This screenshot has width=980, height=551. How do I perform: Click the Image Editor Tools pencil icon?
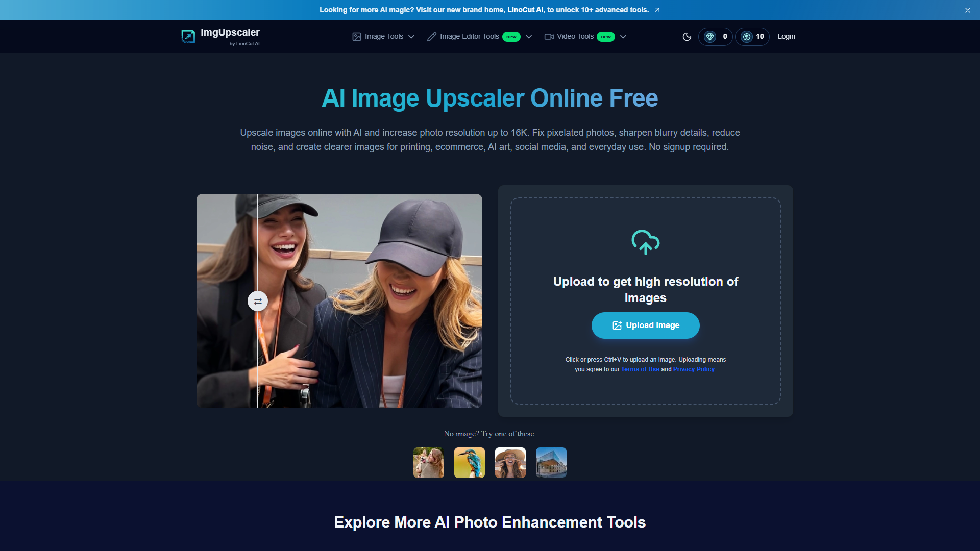pos(432,37)
